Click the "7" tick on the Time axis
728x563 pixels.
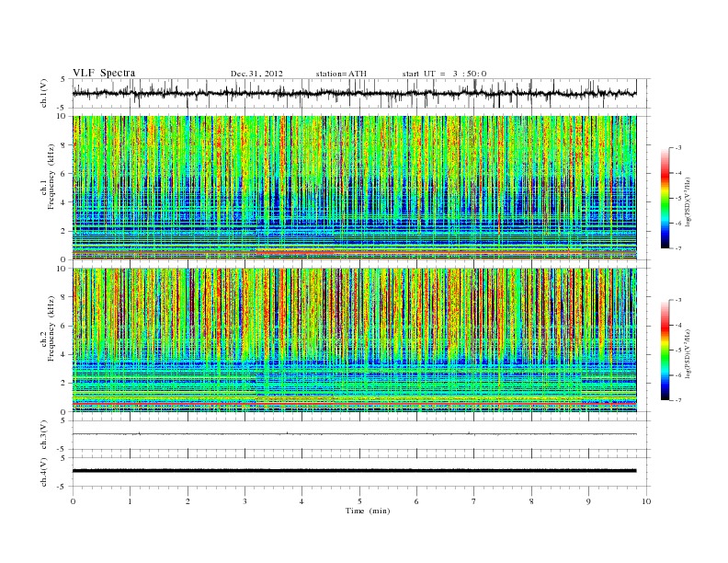pos(474,501)
